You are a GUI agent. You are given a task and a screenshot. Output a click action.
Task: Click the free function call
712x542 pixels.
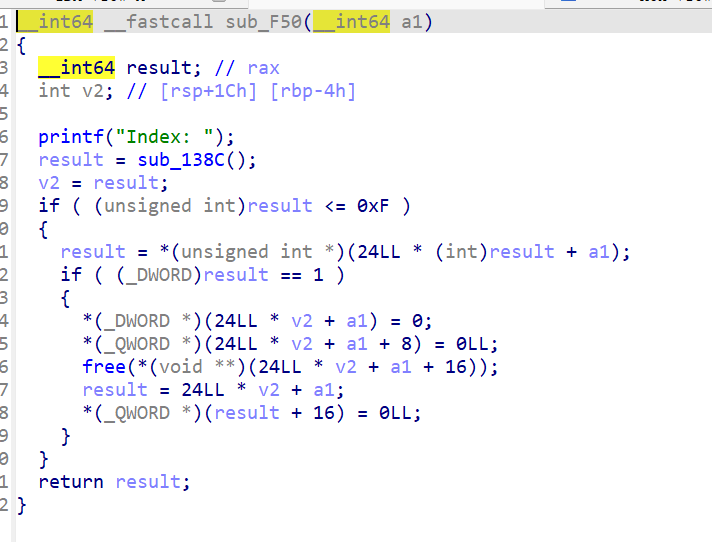(104, 367)
